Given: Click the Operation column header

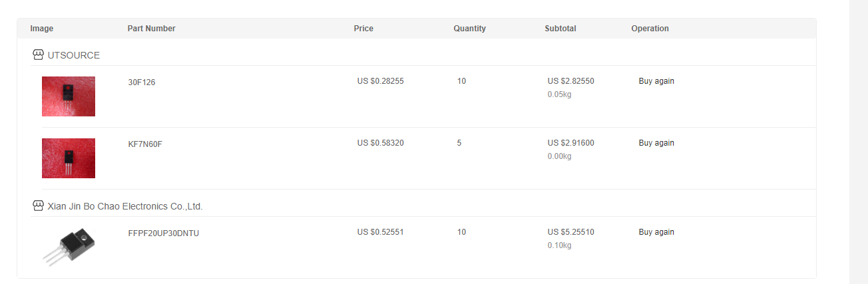Looking at the screenshot, I should 650,29.
